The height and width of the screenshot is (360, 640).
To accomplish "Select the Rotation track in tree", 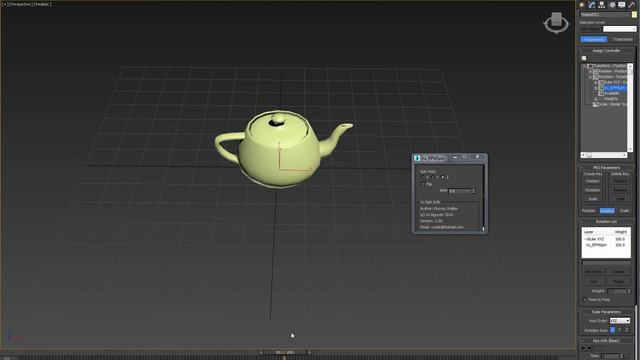I will point(613,77).
